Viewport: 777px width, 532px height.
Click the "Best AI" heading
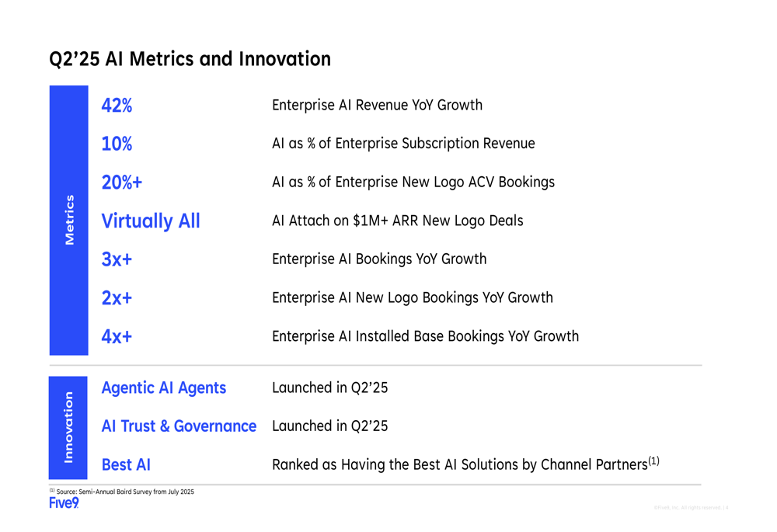point(126,465)
